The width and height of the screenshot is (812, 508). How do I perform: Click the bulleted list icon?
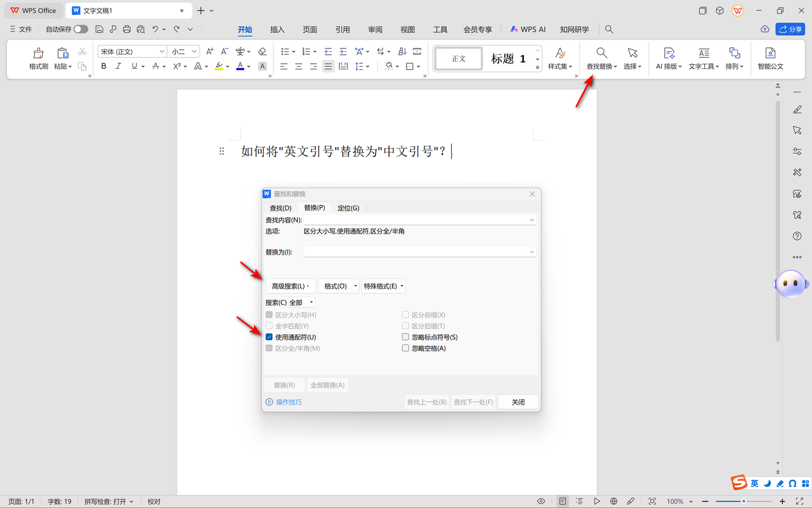[285, 51]
